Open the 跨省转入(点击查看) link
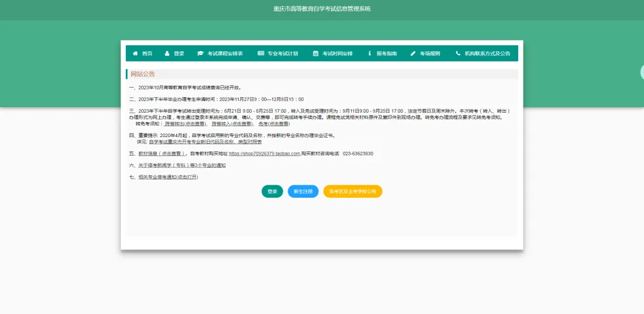The image size is (644, 314). [232, 123]
